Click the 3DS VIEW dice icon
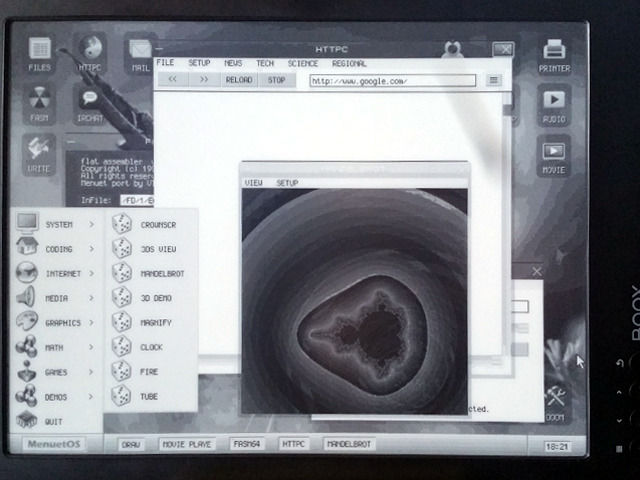Viewport: 640px width, 480px height. pos(122,248)
